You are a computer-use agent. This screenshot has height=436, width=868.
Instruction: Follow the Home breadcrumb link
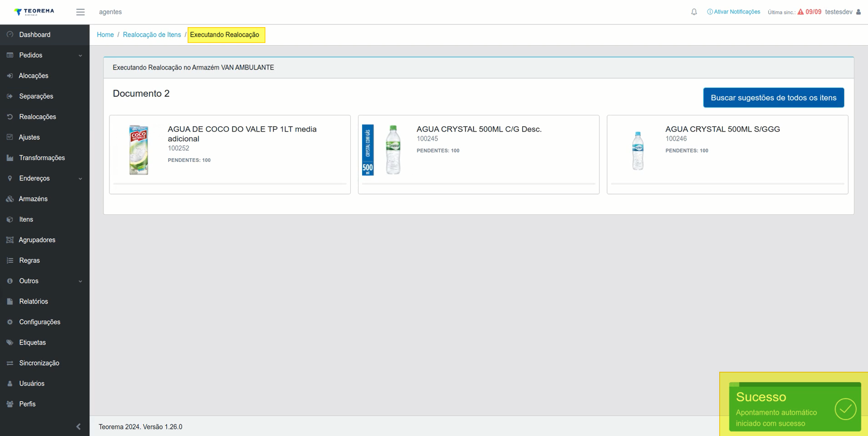click(x=105, y=35)
